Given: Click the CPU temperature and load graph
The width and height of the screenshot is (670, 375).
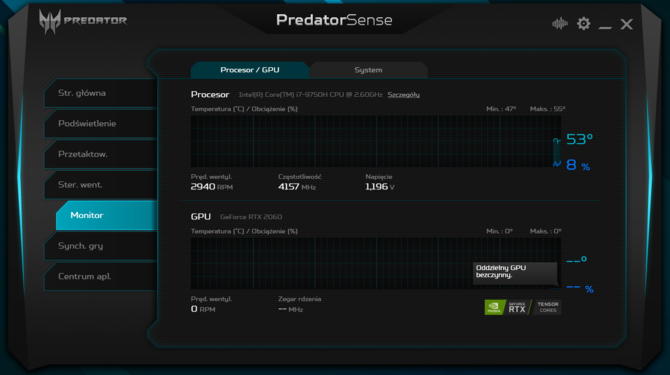Looking at the screenshot, I should pos(376,141).
